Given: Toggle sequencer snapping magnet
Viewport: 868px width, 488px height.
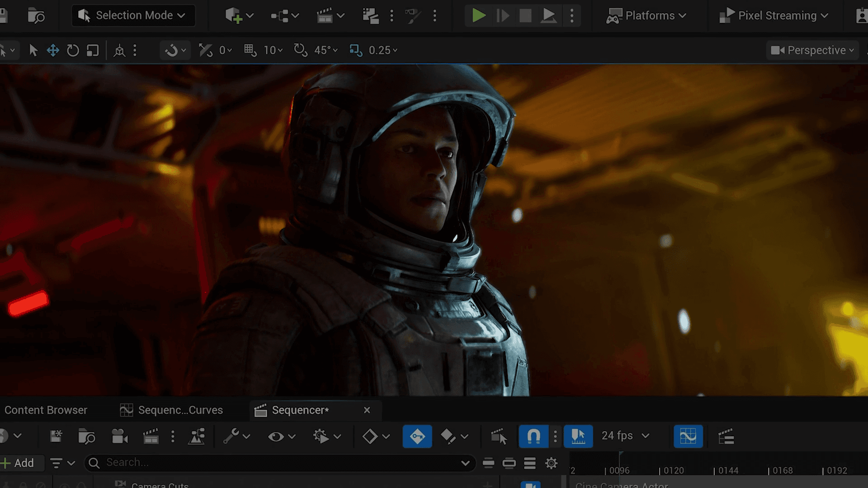Looking at the screenshot, I should 533,436.
